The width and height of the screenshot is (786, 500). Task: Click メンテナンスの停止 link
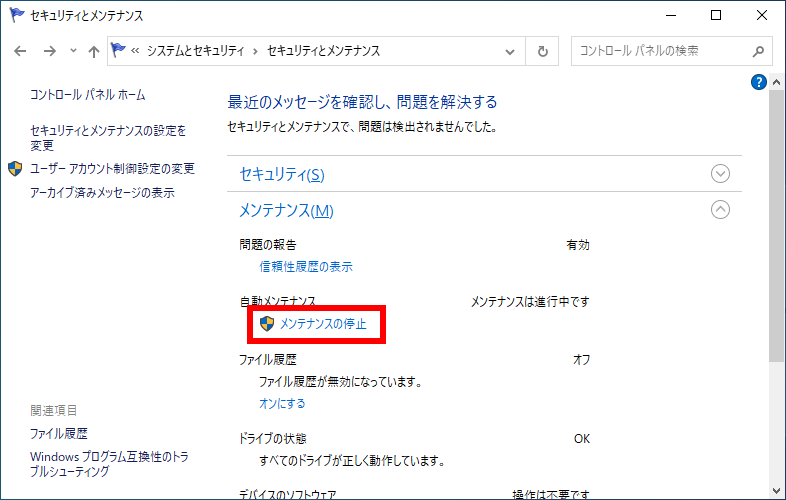click(x=323, y=324)
